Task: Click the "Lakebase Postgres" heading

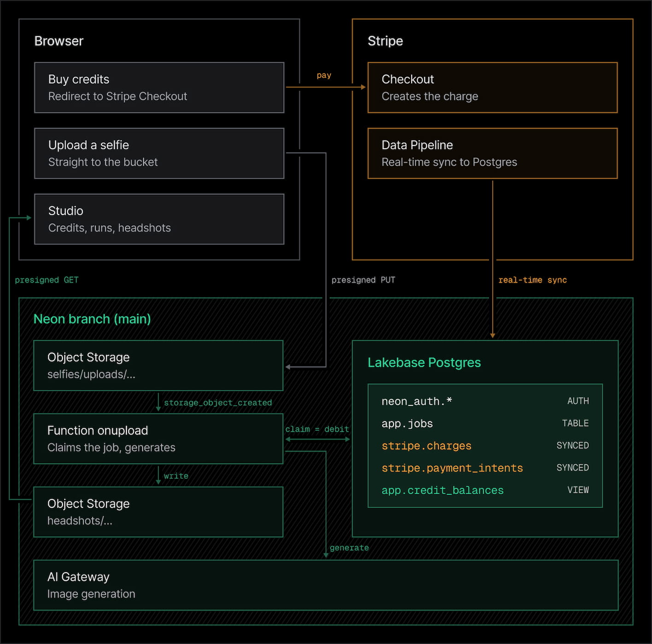Action: coord(424,363)
